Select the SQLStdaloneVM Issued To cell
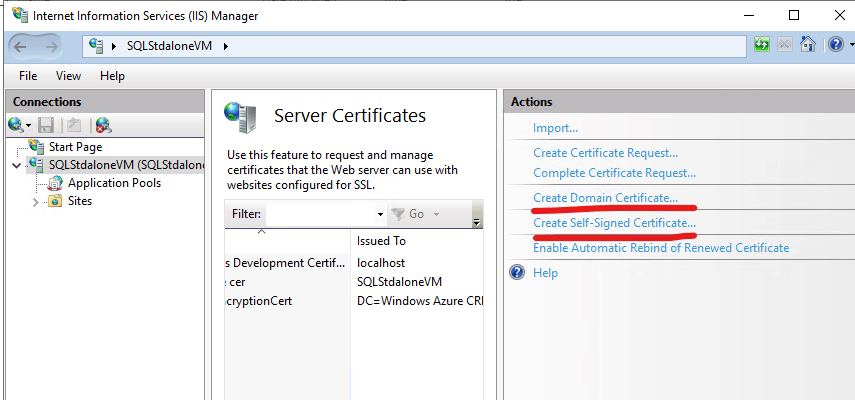The height and width of the screenshot is (400, 855). (399, 282)
